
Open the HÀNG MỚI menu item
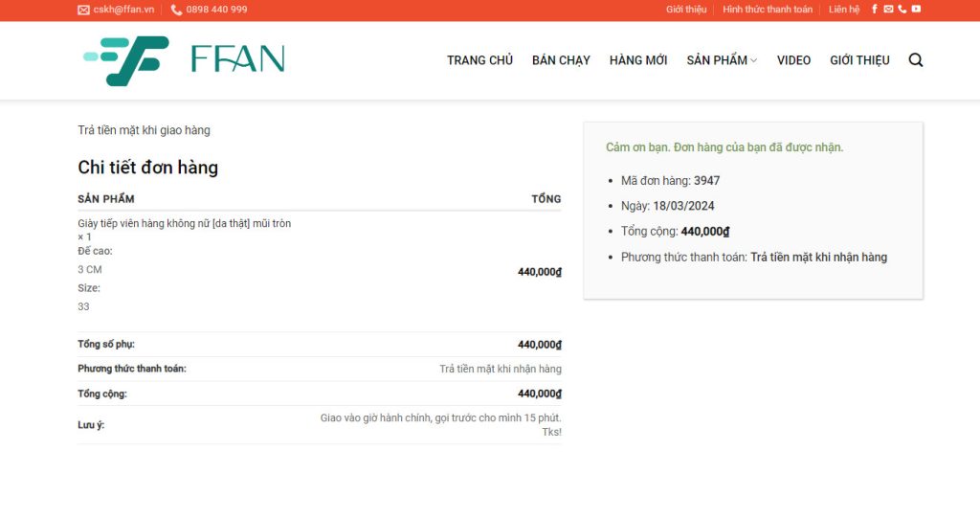tap(638, 60)
